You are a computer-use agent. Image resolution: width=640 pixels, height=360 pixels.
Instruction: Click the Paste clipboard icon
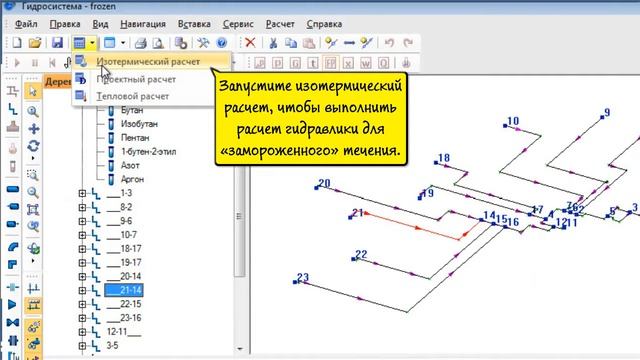[309, 42]
